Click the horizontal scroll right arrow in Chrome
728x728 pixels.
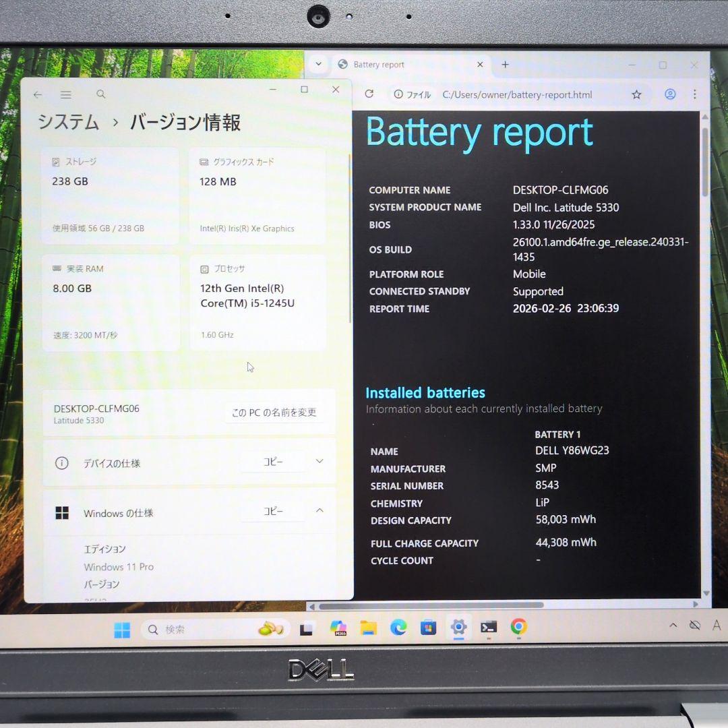[x=695, y=605]
